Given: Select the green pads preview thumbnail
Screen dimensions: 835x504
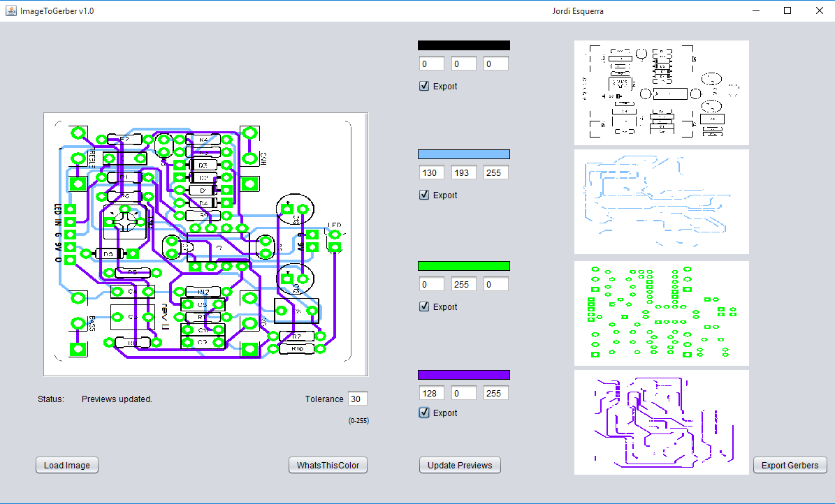Looking at the screenshot, I should coord(661,313).
